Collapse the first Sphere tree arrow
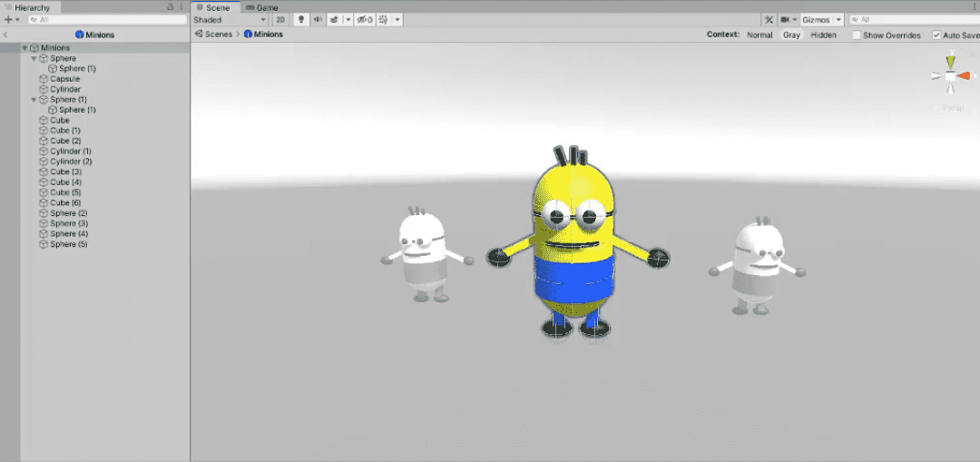 click(x=34, y=59)
